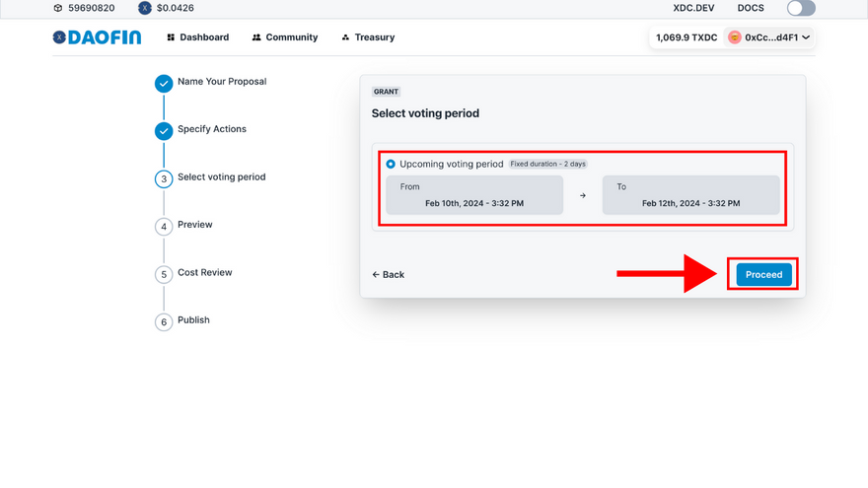Click the step 4 Preview circle
868x488 pixels.
coord(164,227)
